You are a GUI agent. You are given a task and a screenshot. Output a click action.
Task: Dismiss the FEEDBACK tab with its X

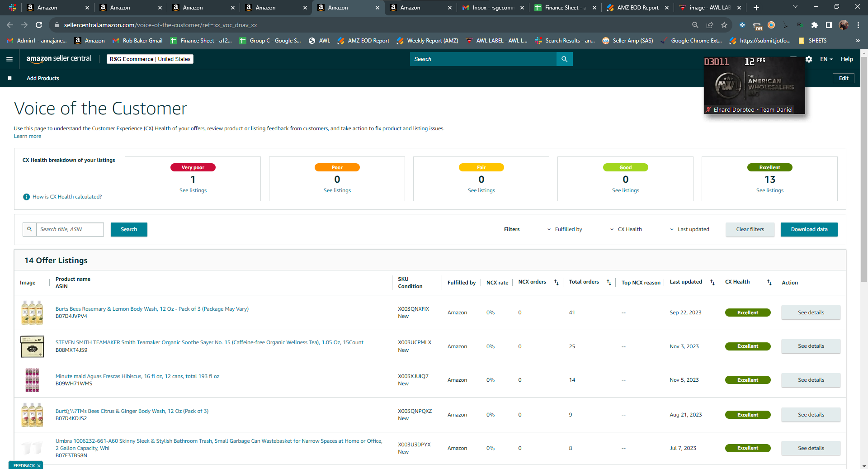pyautogui.click(x=39, y=465)
